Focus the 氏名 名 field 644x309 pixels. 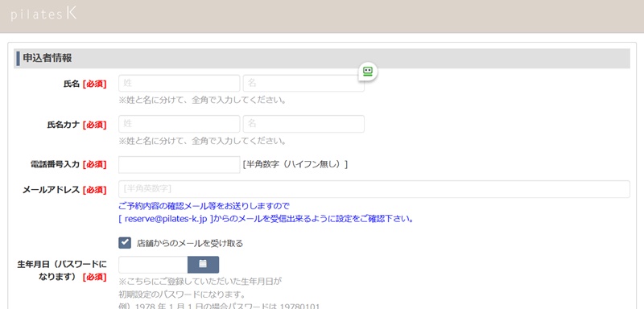pyautogui.click(x=303, y=84)
